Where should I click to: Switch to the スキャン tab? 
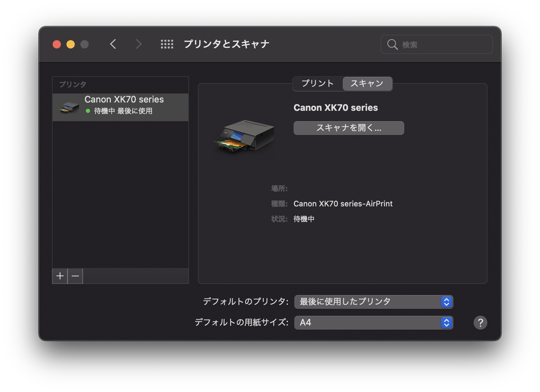[x=367, y=83]
